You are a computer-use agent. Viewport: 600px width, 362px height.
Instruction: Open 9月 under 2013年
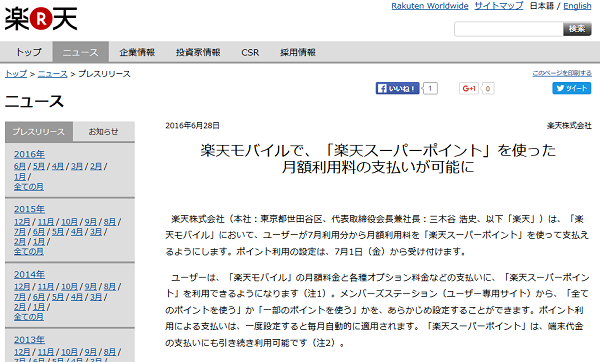91,352
